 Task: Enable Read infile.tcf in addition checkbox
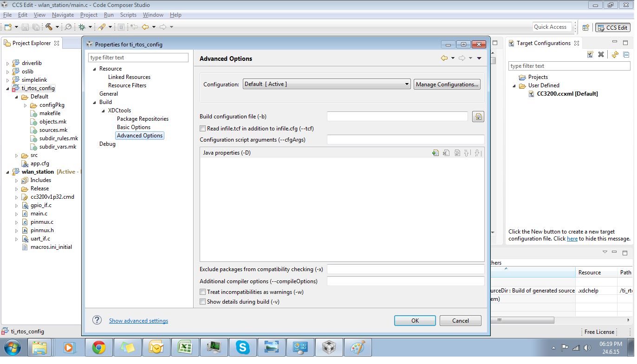(202, 129)
